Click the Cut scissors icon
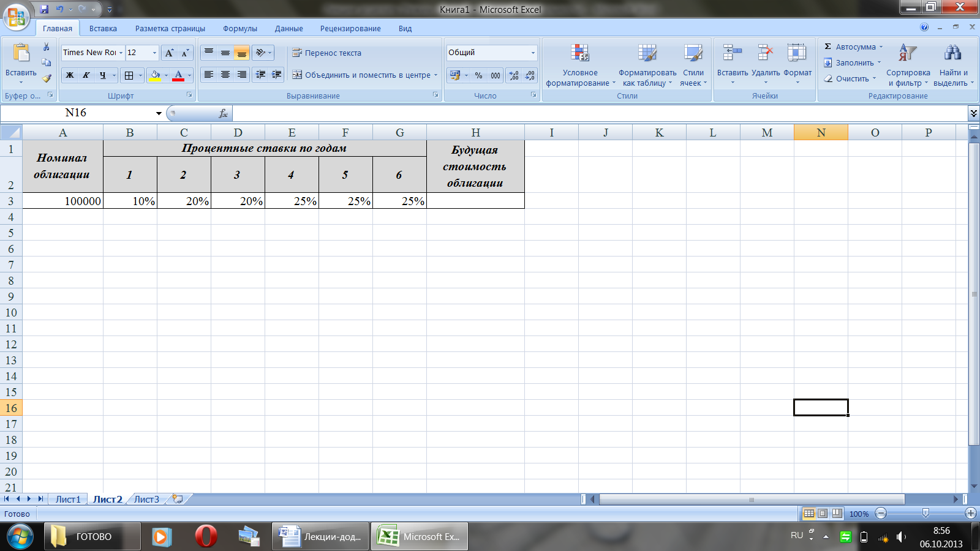Image resolution: width=980 pixels, height=551 pixels. click(46, 47)
